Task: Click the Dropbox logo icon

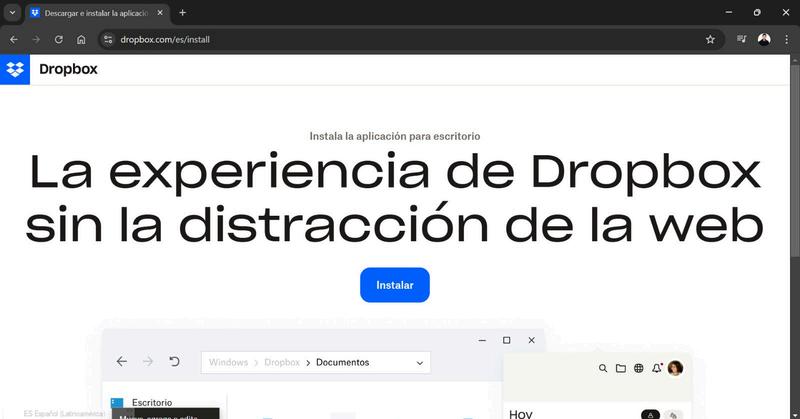Action: (x=15, y=69)
